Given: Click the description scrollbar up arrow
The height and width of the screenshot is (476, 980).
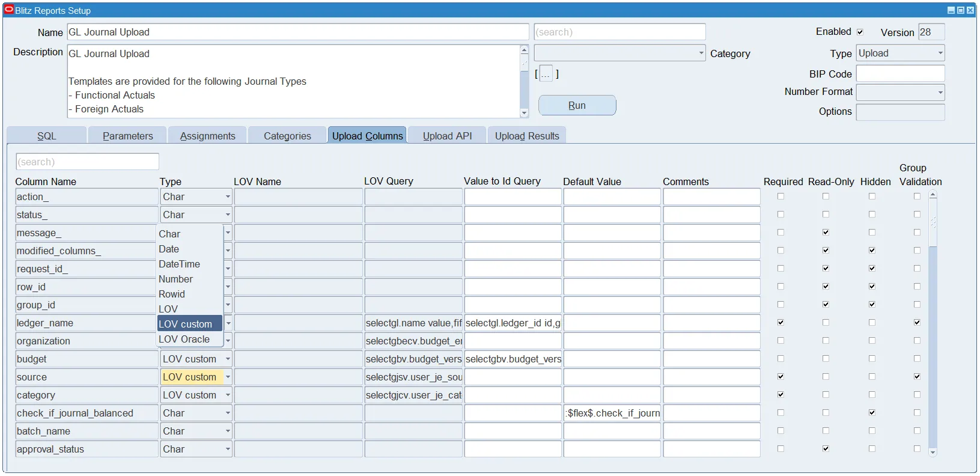Looking at the screenshot, I should [x=524, y=50].
